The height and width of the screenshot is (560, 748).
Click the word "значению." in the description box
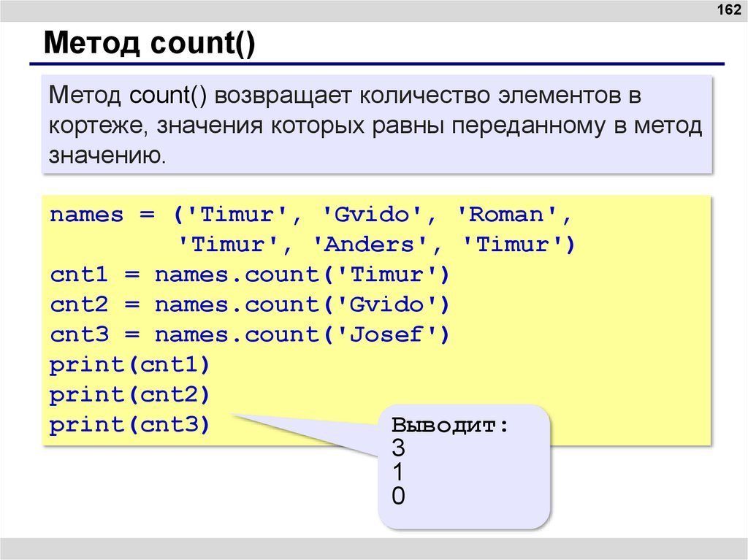tap(108, 156)
